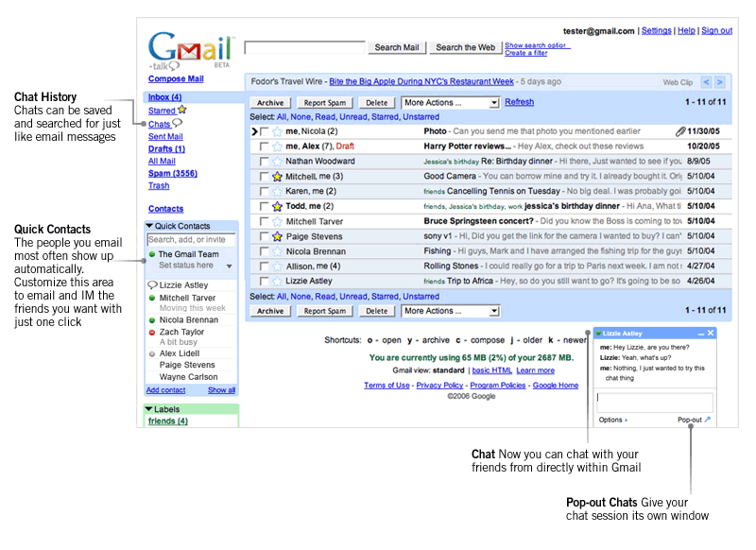Click the next Web Clip arrow
The image size is (756, 550).
[x=719, y=82]
